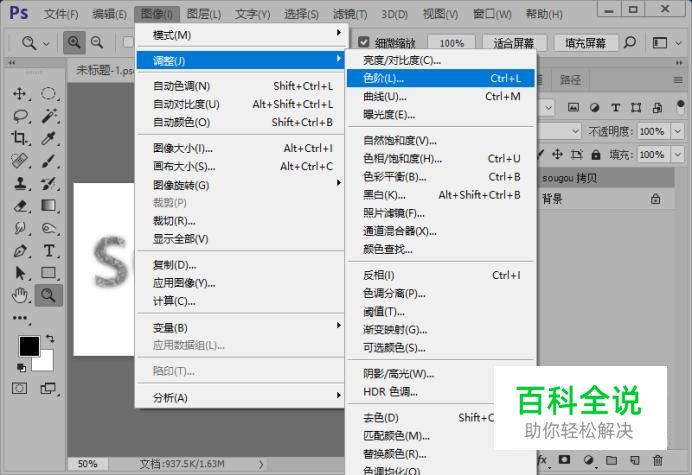This screenshot has width=692, height=475.
Task: Choose 曲线(U)... from the submenu
Action: click(x=440, y=96)
